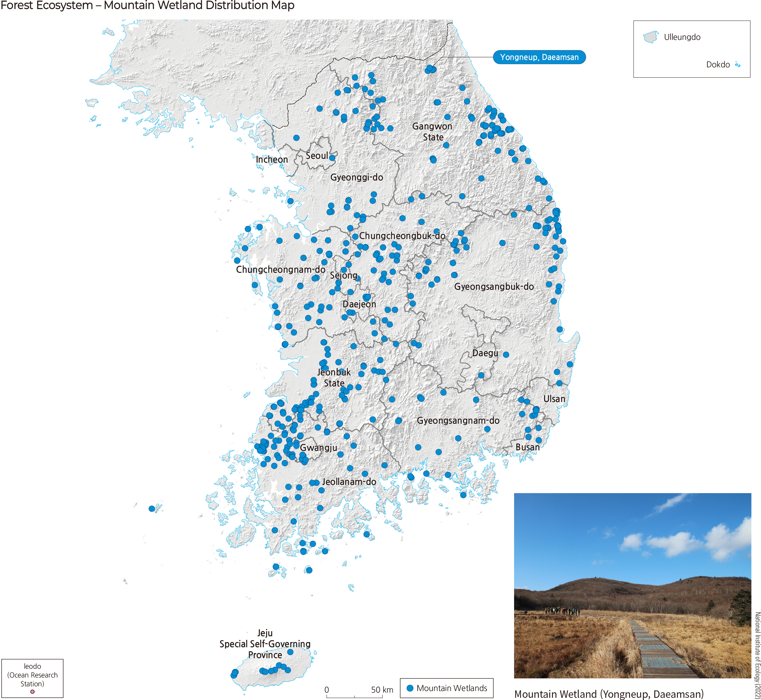Click the blue Mountain Wetlands legend dot

click(x=410, y=688)
